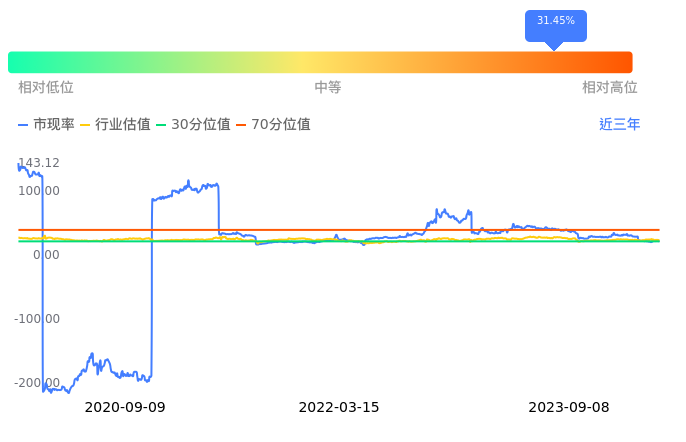Toggle the 市现率 legend series
Viewport: 686px width, 442px height.
[46, 125]
